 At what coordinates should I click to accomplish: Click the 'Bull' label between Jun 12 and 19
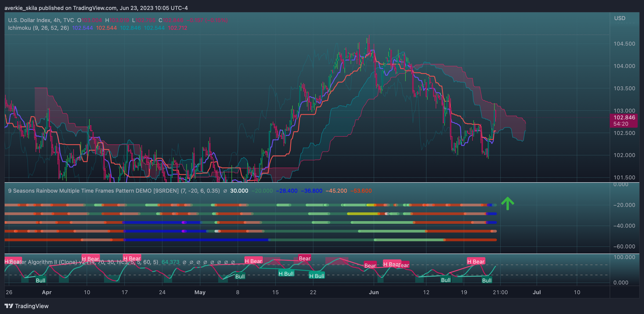coord(446,280)
